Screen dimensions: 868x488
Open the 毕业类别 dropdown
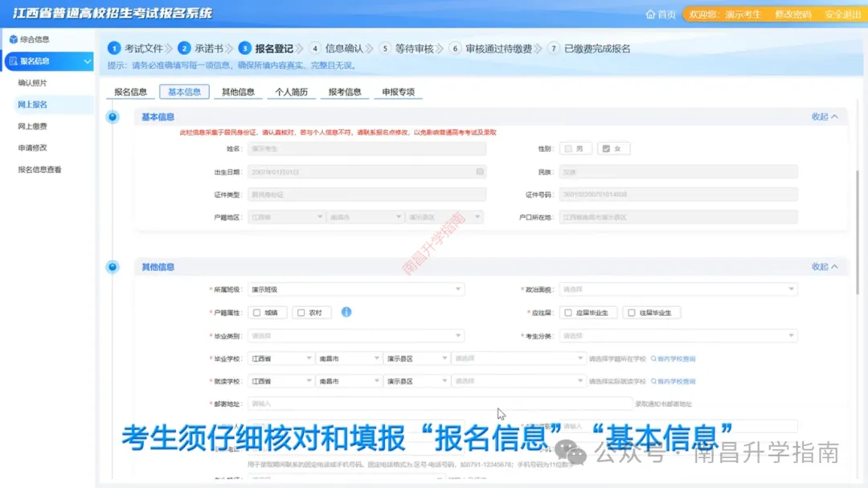coord(356,336)
